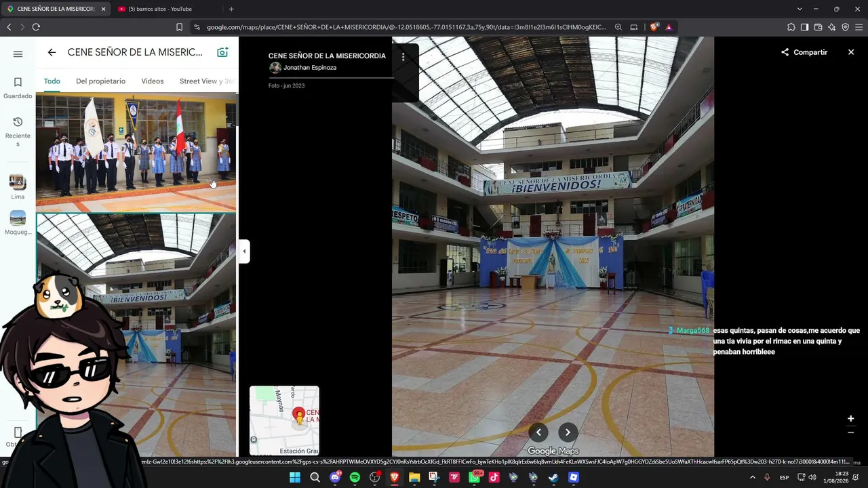Open the Brave Rewards triangle icon
Image resolution: width=868 pixels, height=488 pixels.
click(x=669, y=27)
